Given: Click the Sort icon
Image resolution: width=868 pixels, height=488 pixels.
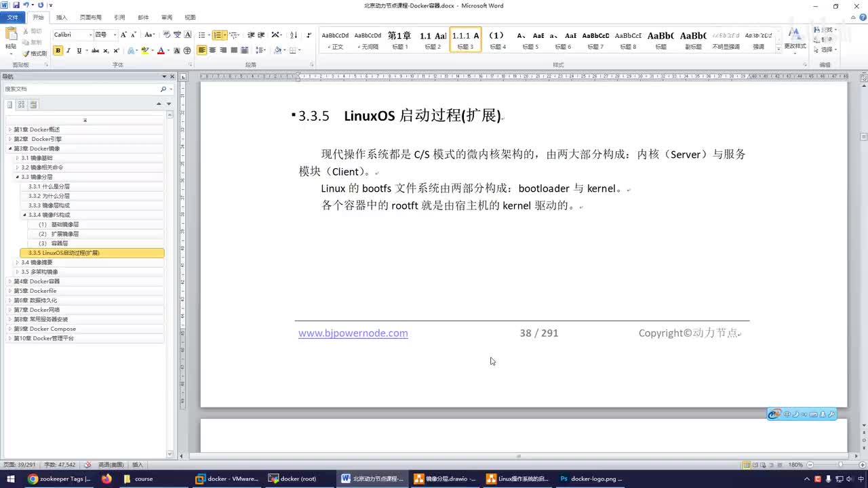Looking at the screenshot, I should pos(294,35).
